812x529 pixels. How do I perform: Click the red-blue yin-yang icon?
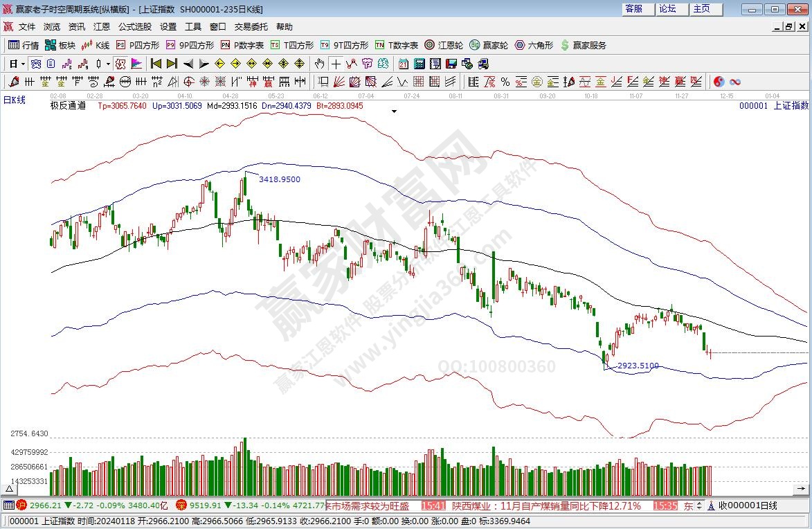(x=719, y=82)
